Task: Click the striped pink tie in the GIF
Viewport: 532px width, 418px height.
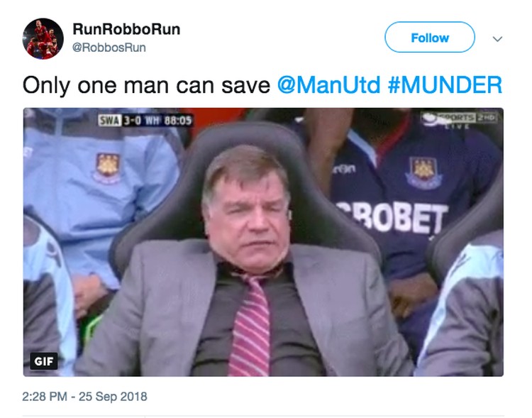Action: [x=250, y=324]
